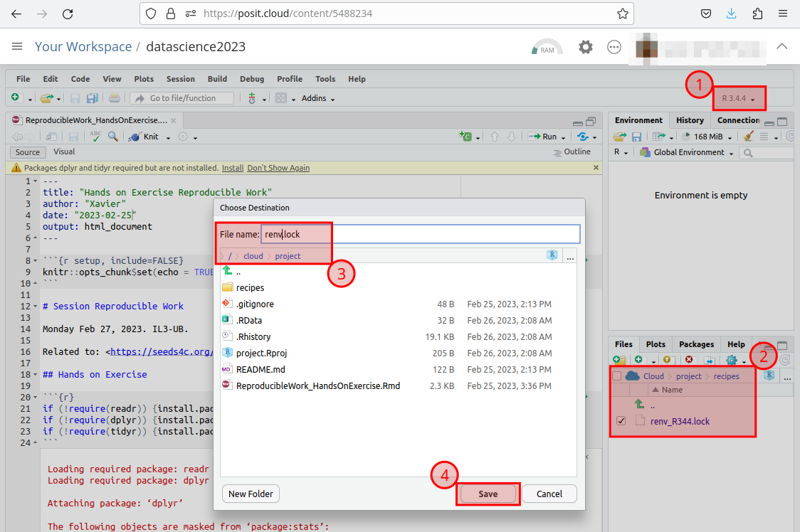Open the Posit Cloud sidebar hamburger menu

click(17, 46)
